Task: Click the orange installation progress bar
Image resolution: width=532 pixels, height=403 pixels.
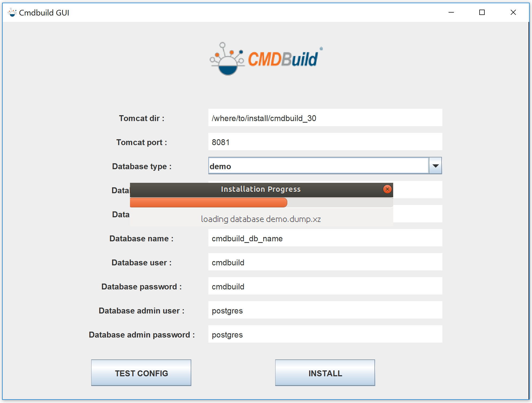Action: pyautogui.click(x=209, y=203)
